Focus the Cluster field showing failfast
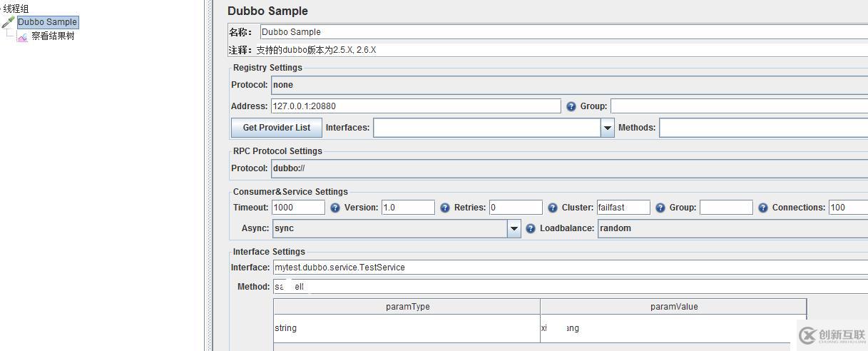Screen dimensions: 868x351 [x=623, y=208]
